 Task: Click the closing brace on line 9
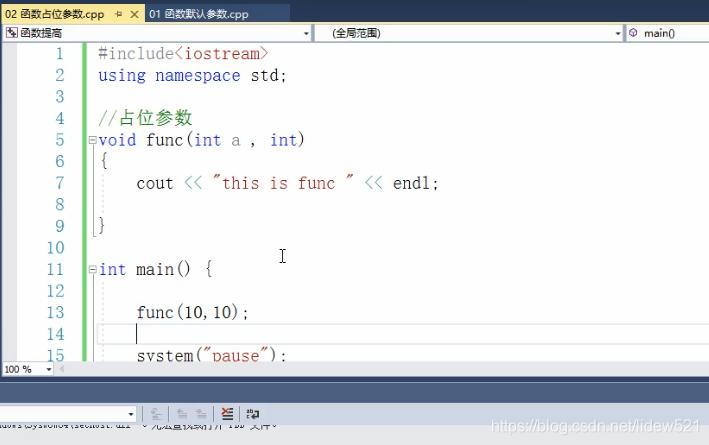click(x=102, y=225)
